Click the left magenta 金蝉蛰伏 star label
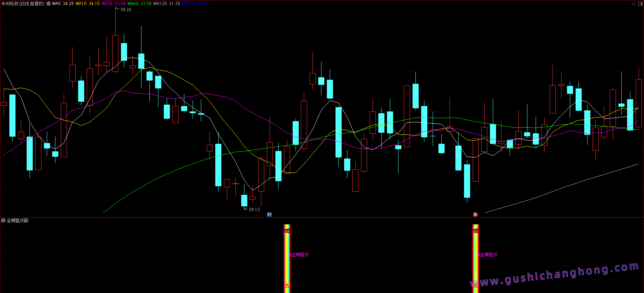This screenshot has width=644, height=293. click(299, 255)
